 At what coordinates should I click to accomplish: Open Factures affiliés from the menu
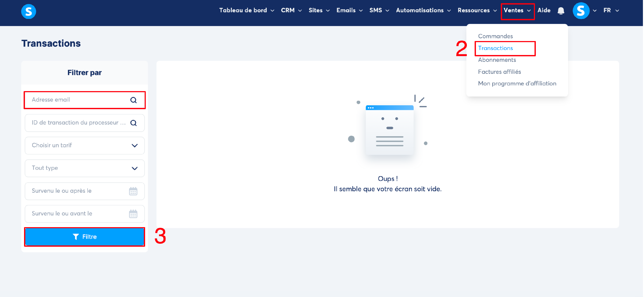tap(499, 72)
